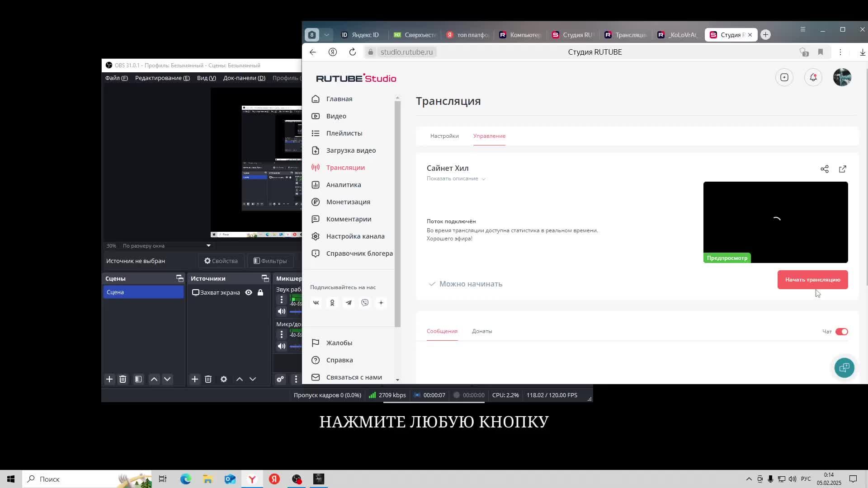
Task: Add a new source in Источники panel
Action: (x=195, y=379)
